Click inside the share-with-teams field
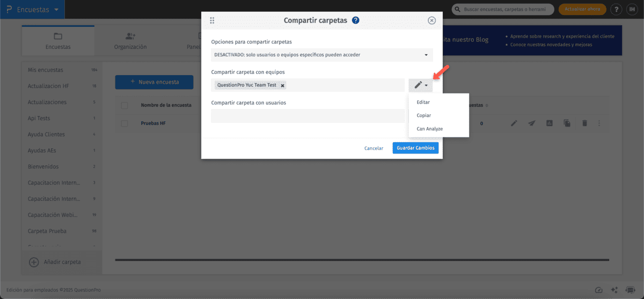The width and height of the screenshot is (644, 299). [308, 85]
